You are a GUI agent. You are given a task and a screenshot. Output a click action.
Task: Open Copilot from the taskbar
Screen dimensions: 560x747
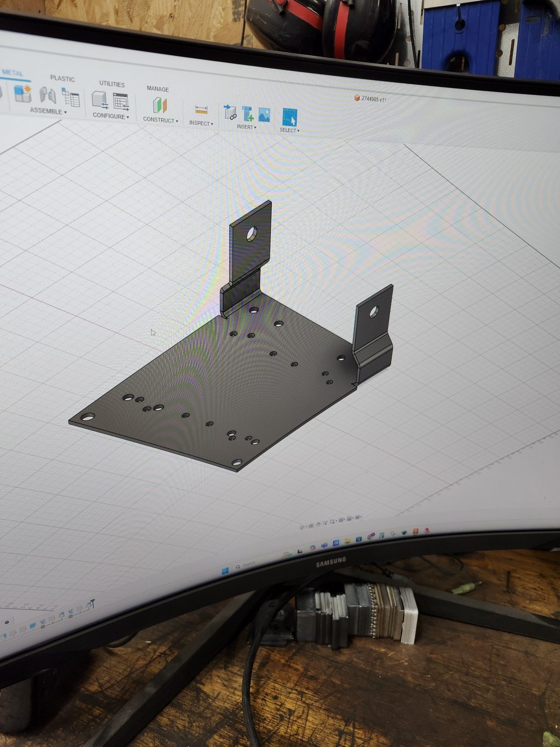312,547
